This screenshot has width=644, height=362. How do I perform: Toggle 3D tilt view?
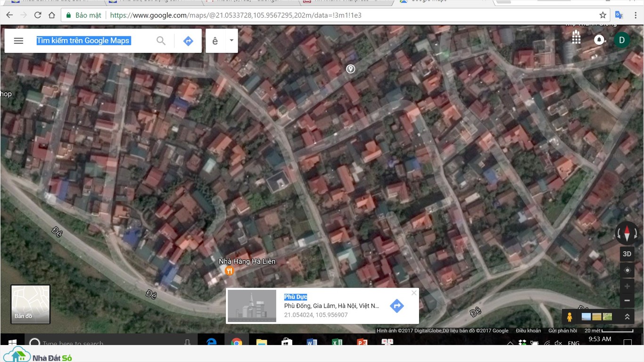(627, 254)
